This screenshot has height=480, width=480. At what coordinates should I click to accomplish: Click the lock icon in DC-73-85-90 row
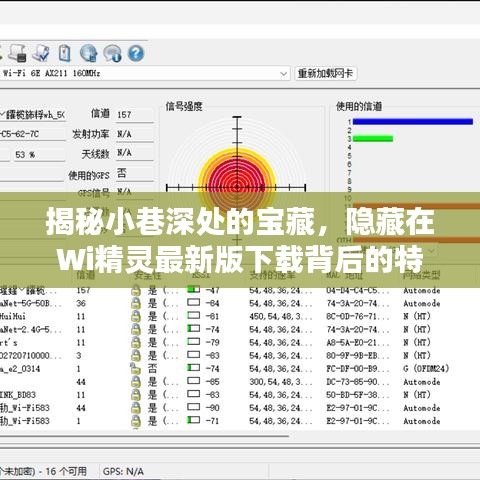(x=135, y=382)
